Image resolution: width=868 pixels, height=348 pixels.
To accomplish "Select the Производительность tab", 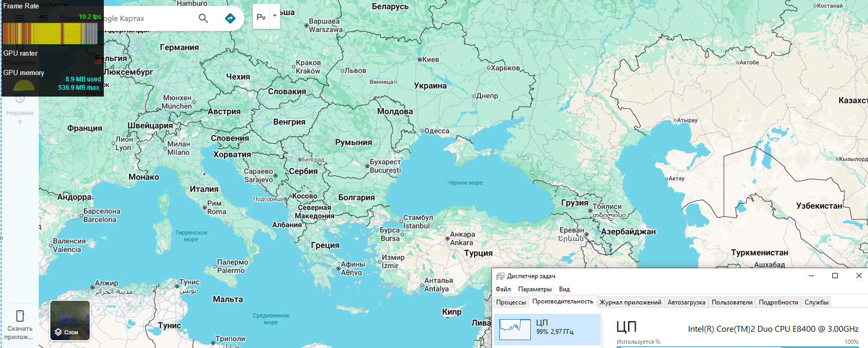I will (x=563, y=301).
